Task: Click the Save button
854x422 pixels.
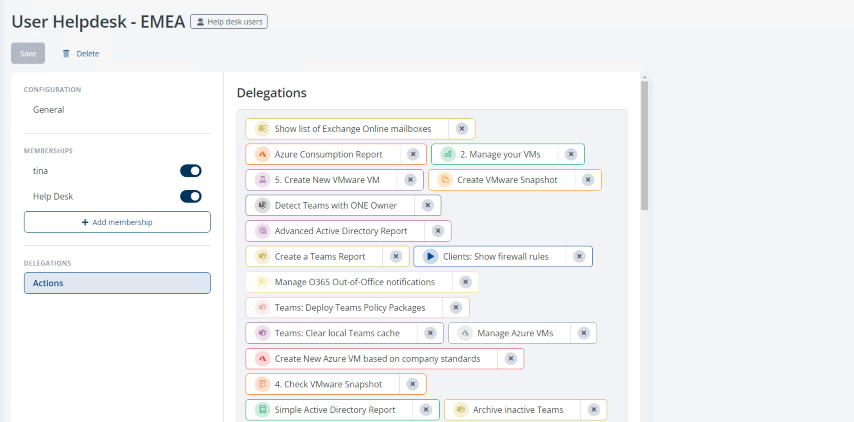Action: click(x=28, y=53)
